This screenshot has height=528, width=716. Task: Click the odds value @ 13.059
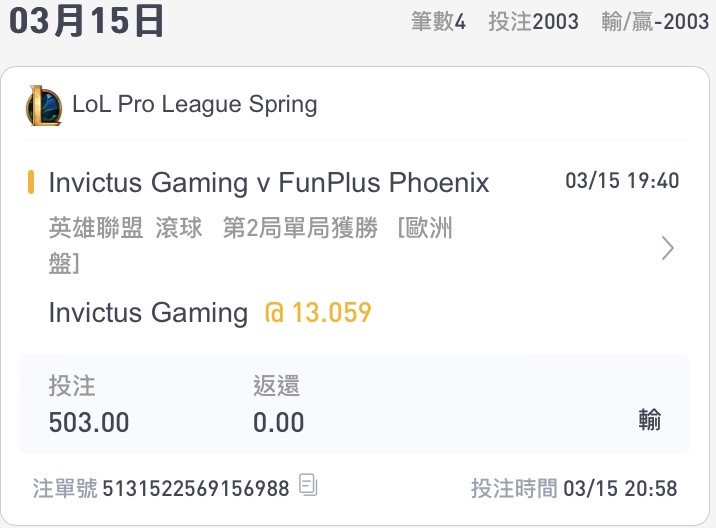pos(318,313)
